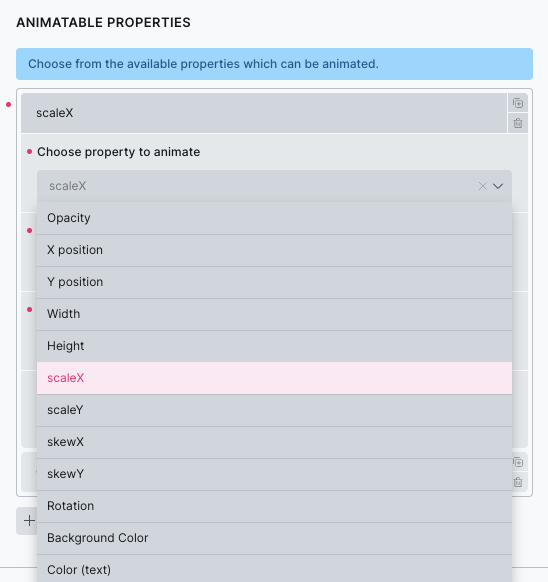Choose X position option
This screenshot has height=582, width=548.
[274, 250]
